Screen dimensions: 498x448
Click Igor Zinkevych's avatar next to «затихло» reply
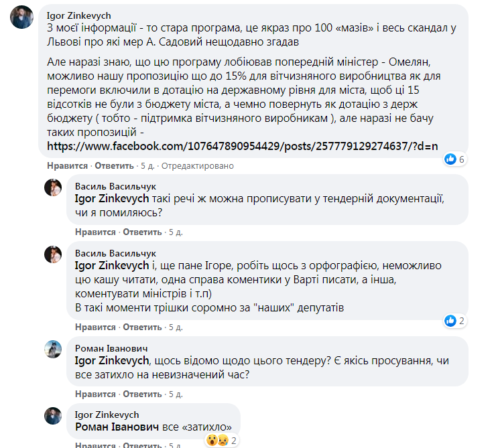(x=53, y=415)
